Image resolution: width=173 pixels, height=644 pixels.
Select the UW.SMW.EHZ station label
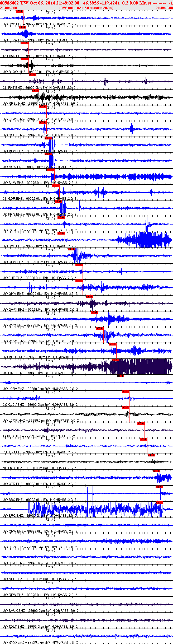pos(40,183)
